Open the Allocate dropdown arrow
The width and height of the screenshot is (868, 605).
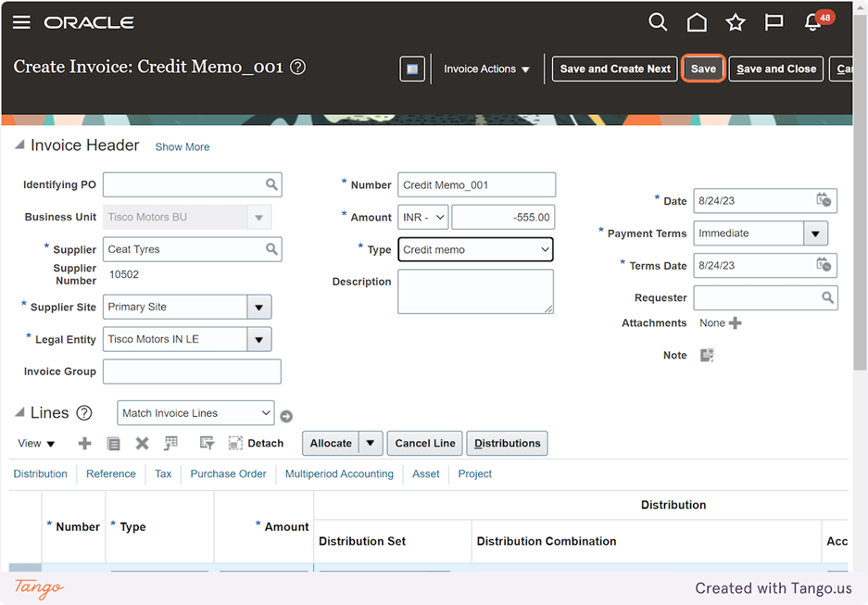coord(371,443)
